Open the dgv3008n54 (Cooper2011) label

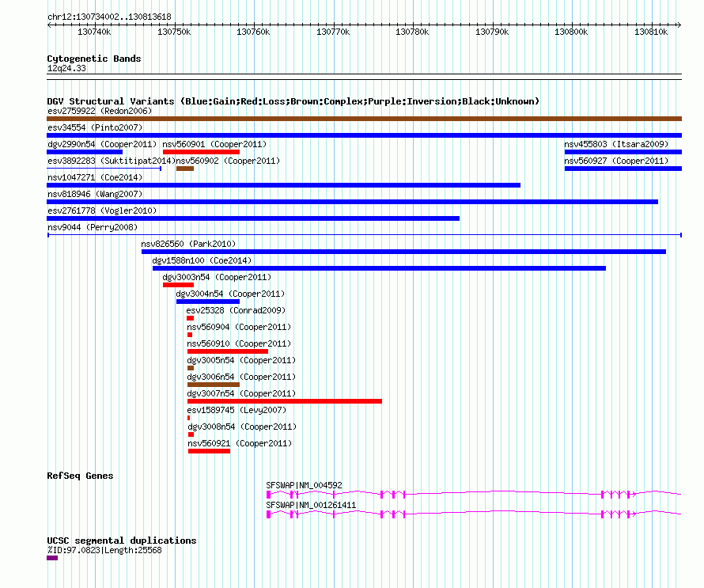[242, 427]
